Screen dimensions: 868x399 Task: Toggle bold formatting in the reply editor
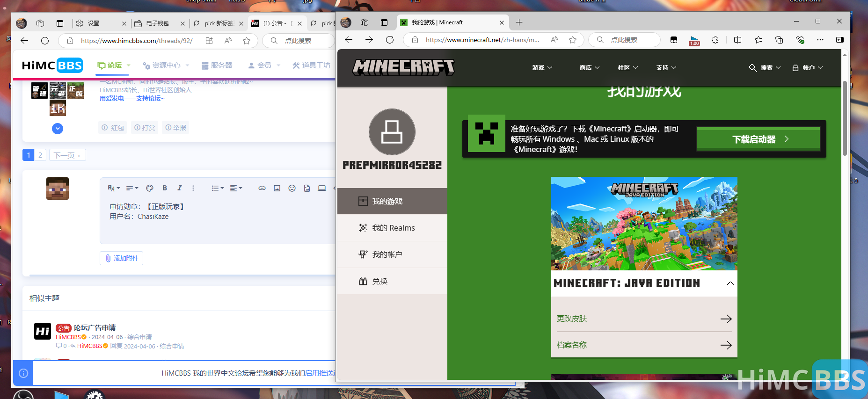tap(165, 188)
